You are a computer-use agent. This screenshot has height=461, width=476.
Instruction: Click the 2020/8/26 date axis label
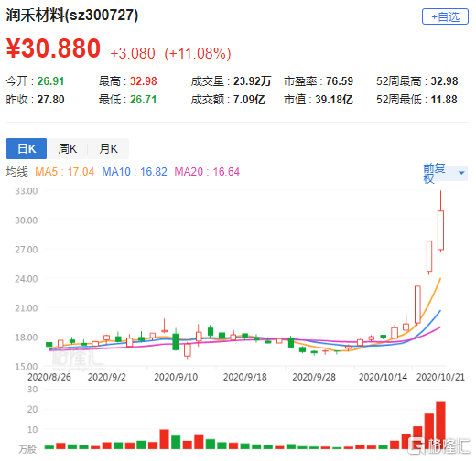pos(49,377)
